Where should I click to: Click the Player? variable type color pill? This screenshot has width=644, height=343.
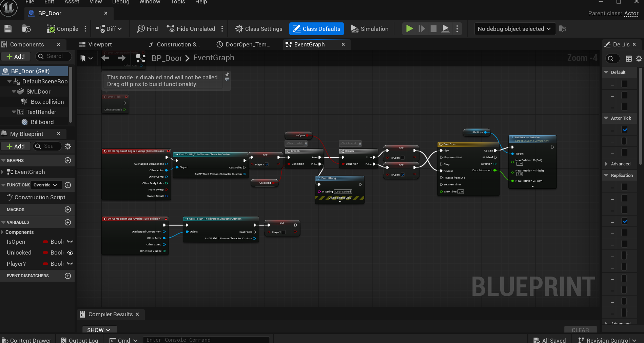coord(45,264)
